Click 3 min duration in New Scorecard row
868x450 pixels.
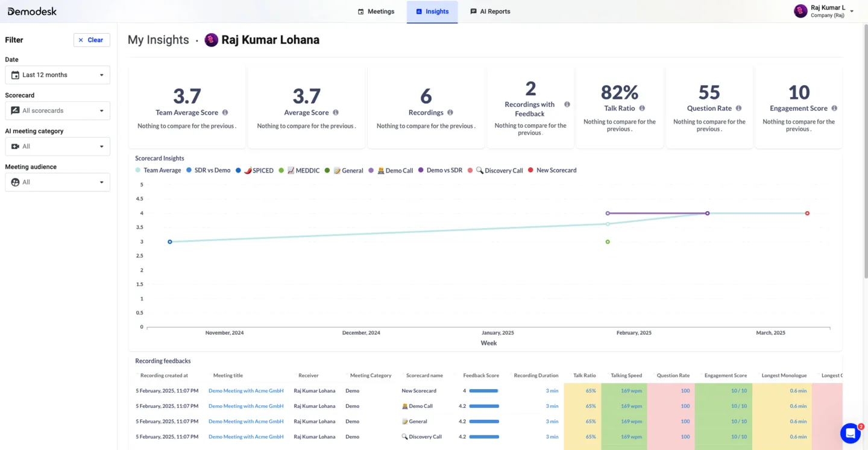pos(552,391)
